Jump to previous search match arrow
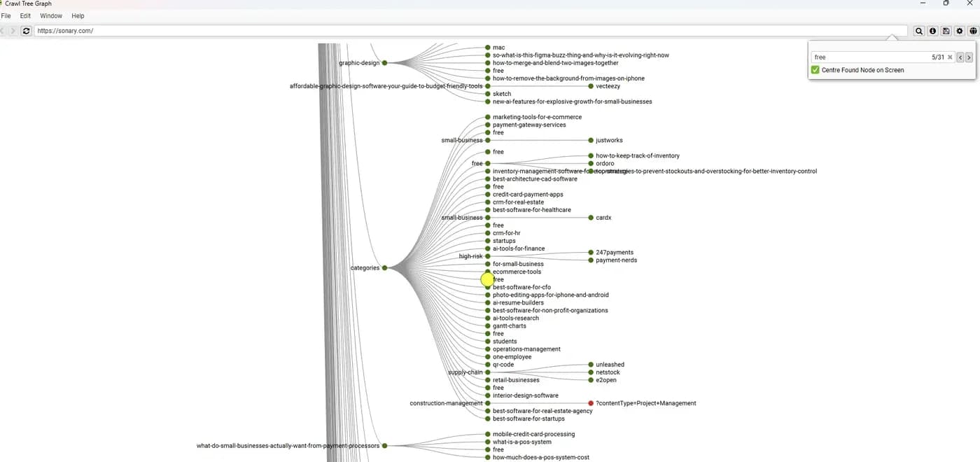The width and height of the screenshot is (980, 462). point(960,57)
